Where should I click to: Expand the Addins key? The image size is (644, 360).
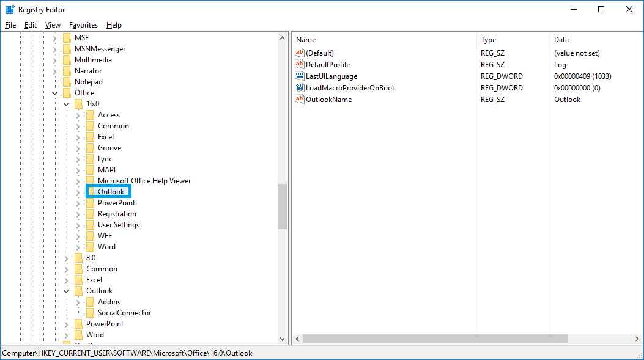(78, 303)
